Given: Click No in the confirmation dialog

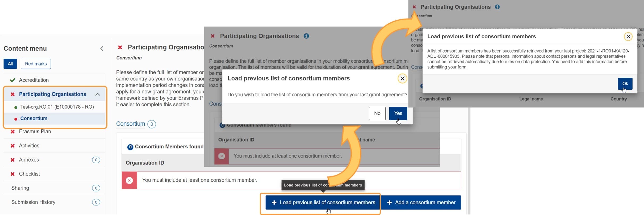Looking at the screenshot, I should [377, 113].
